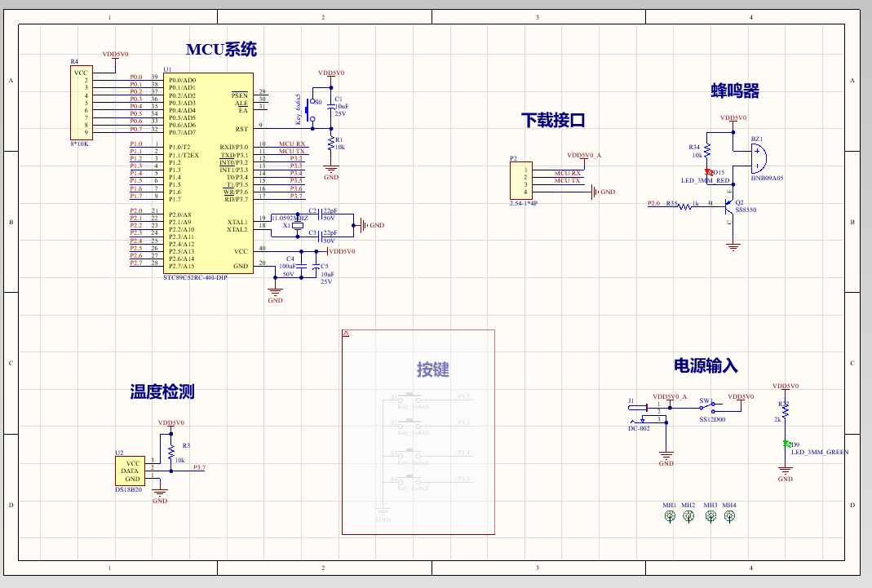Select the STC89C52RC MCU symbol U1
The image size is (872, 588).
coord(208,171)
